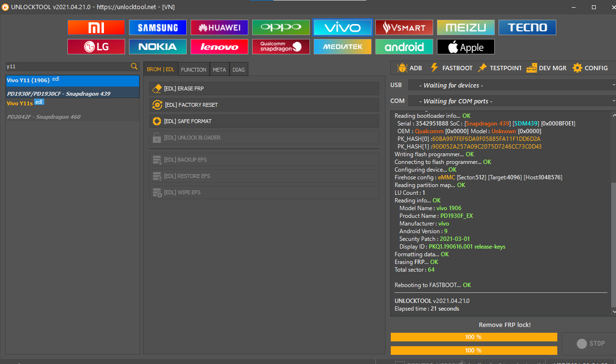The width and height of the screenshot is (616, 364).
Task: Click the Remove FRP lock! status text
Action: [x=505, y=325]
